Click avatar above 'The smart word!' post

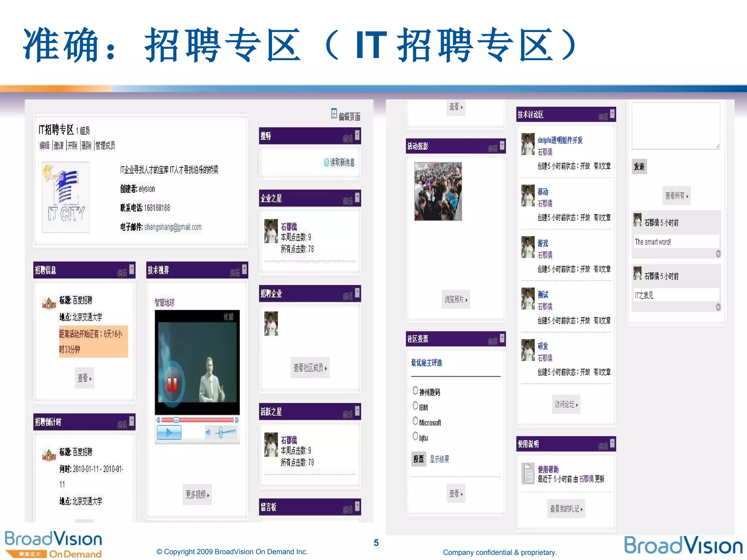click(637, 220)
